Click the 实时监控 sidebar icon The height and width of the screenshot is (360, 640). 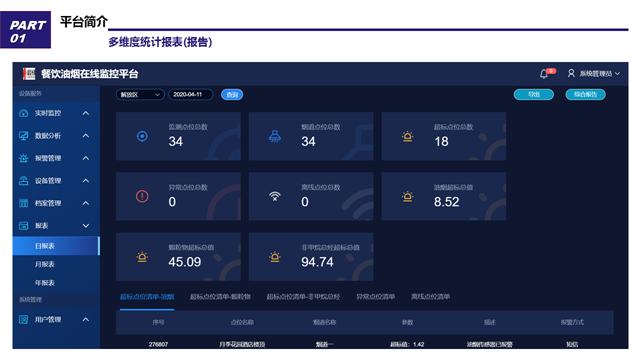point(24,113)
